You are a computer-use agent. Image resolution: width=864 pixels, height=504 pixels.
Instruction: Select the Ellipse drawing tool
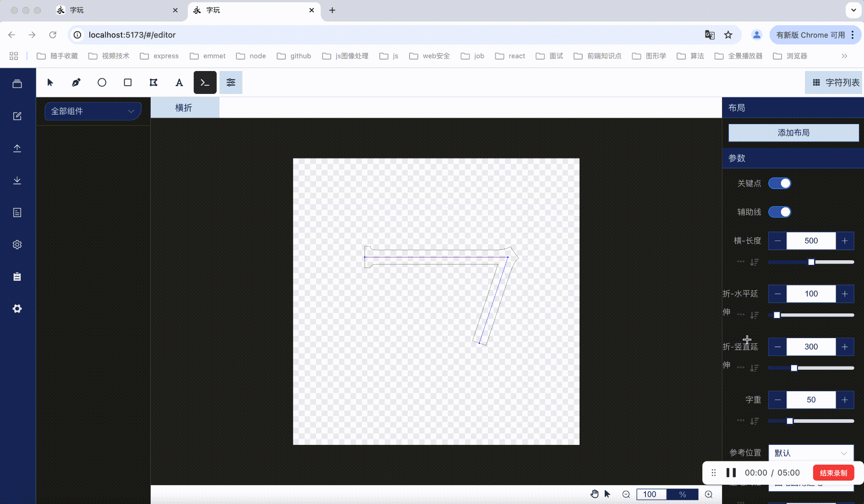(102, 82)
